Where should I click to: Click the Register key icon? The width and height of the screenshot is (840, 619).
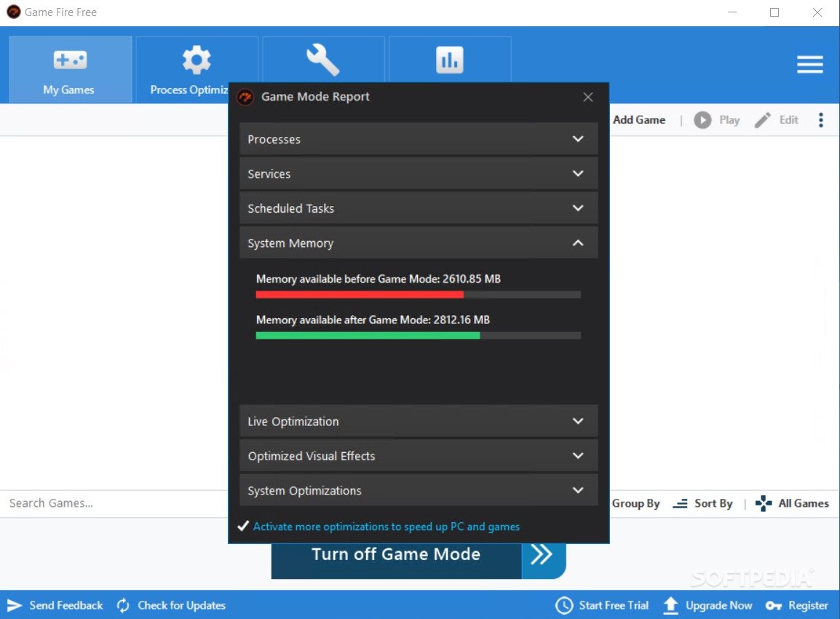(x=774, y=606)
